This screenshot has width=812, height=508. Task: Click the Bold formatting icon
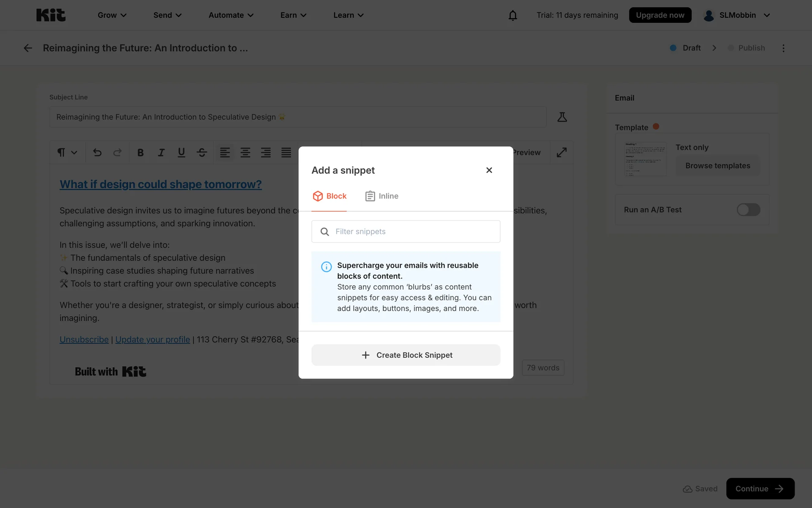coord(140,152)
